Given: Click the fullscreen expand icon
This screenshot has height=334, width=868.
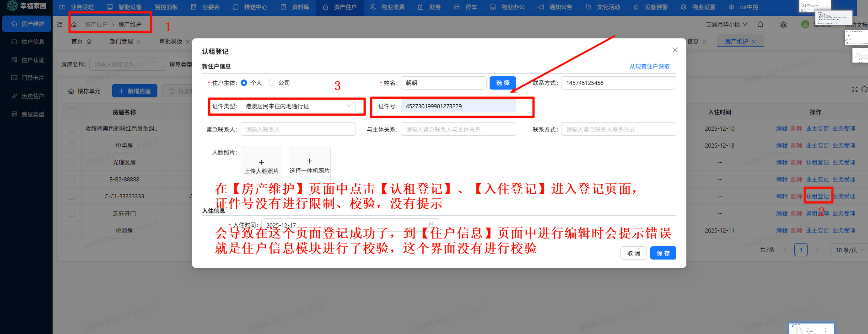Looking at the screenshot, I should click(x=855, y=89).
